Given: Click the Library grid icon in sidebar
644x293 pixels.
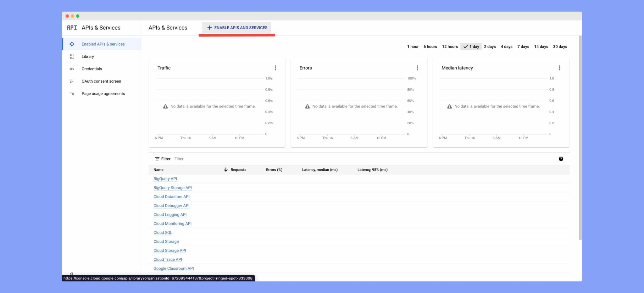Looking at the screenshot, I should 72,57.
